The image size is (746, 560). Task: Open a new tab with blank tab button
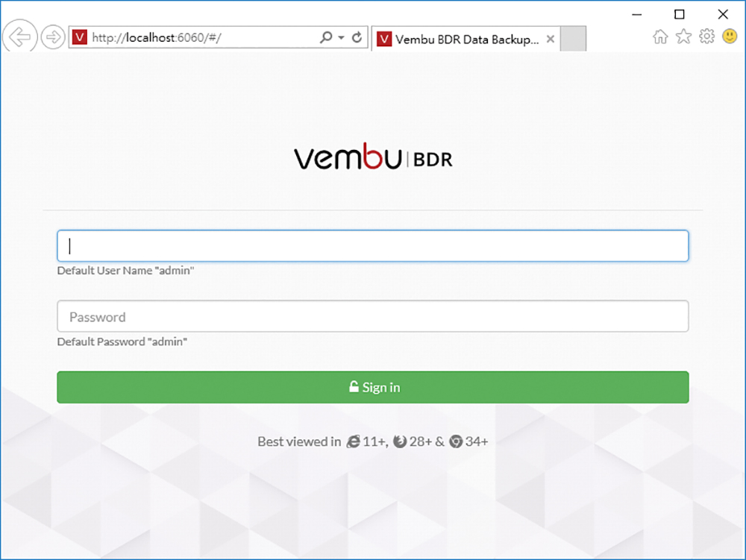573,39
